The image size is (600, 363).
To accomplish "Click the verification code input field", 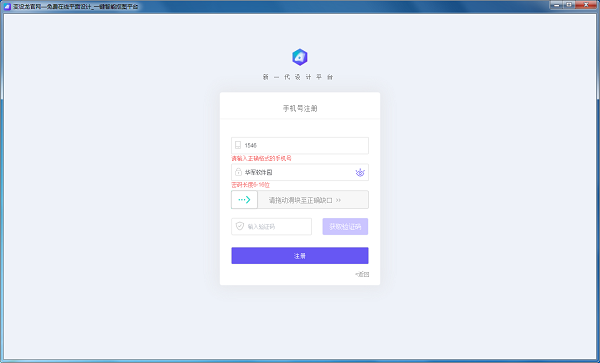I will point(271,226).
